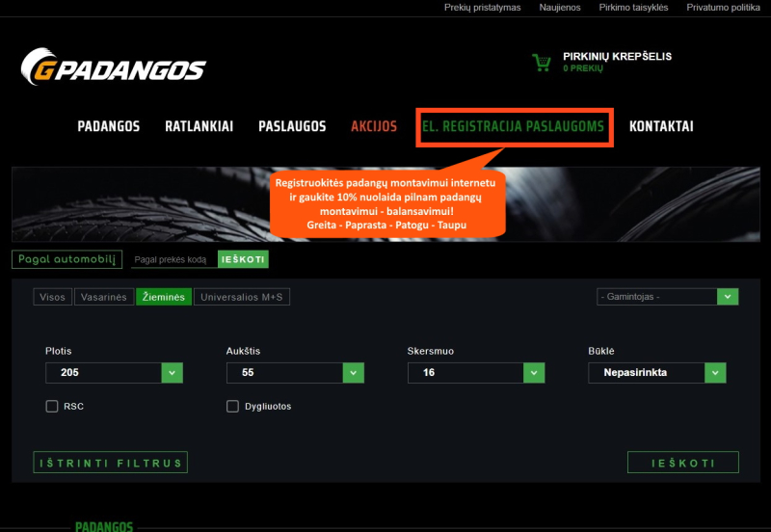
Task: Open the PASLAUGOS menu item
Action: click(x=292, y=126)
